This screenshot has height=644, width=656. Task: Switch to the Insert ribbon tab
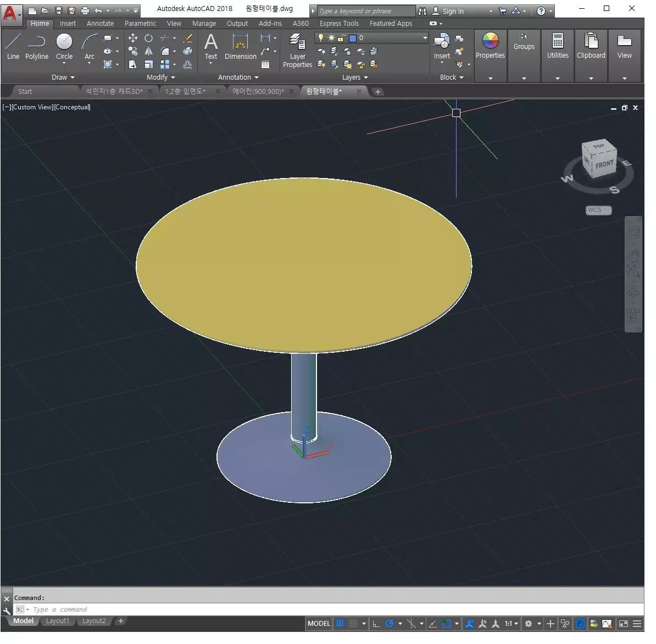(x=68, y=24)
